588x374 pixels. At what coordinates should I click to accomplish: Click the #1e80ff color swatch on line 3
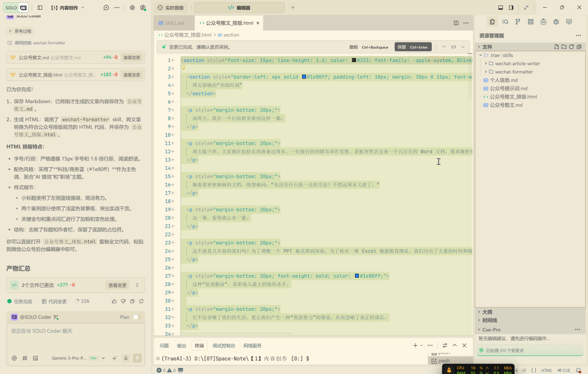point(304,77)
